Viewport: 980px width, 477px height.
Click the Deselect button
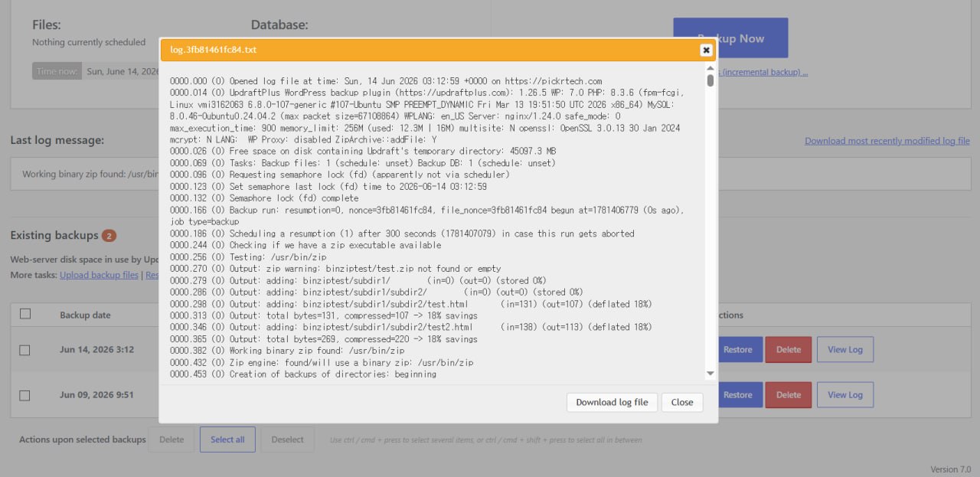[x=288, y=439]
